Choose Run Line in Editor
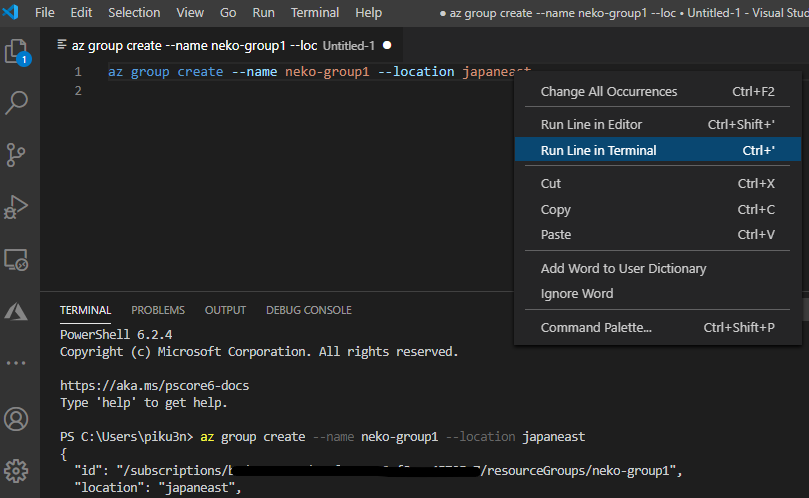 pos(658,124)
